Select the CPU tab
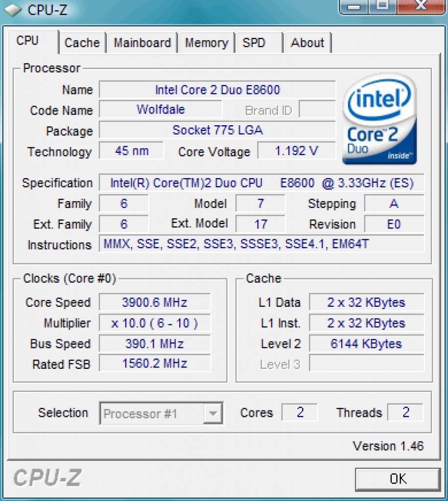The width and height of the screenshot is (448, 501). click(33, 42)
